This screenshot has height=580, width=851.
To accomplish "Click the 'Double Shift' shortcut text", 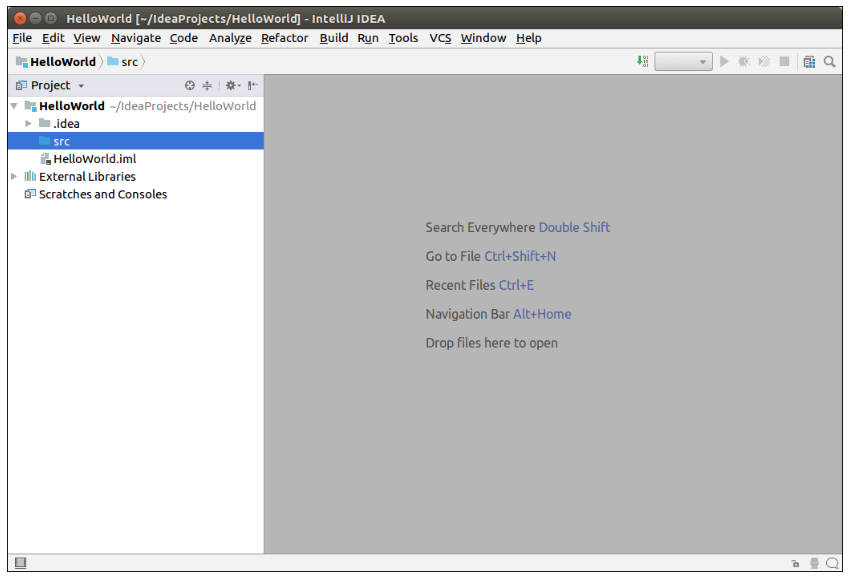I will click(574, 227).
